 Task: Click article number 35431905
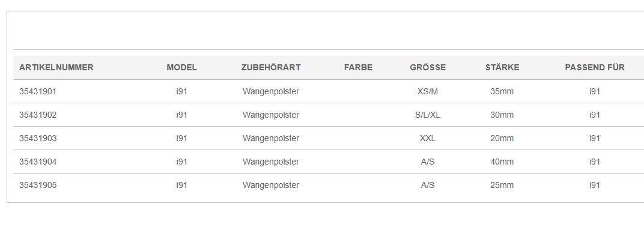38,185
